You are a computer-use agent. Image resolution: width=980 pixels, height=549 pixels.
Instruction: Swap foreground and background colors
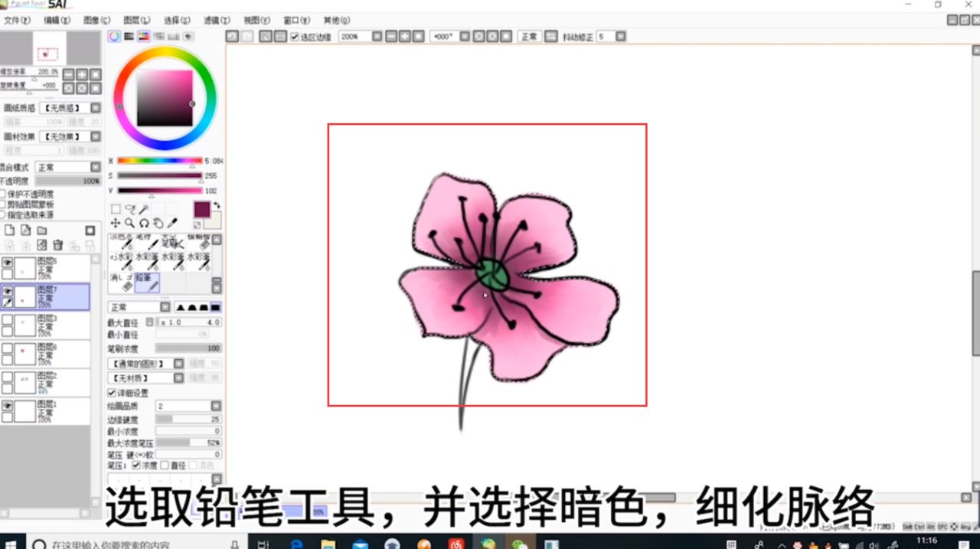217,205
